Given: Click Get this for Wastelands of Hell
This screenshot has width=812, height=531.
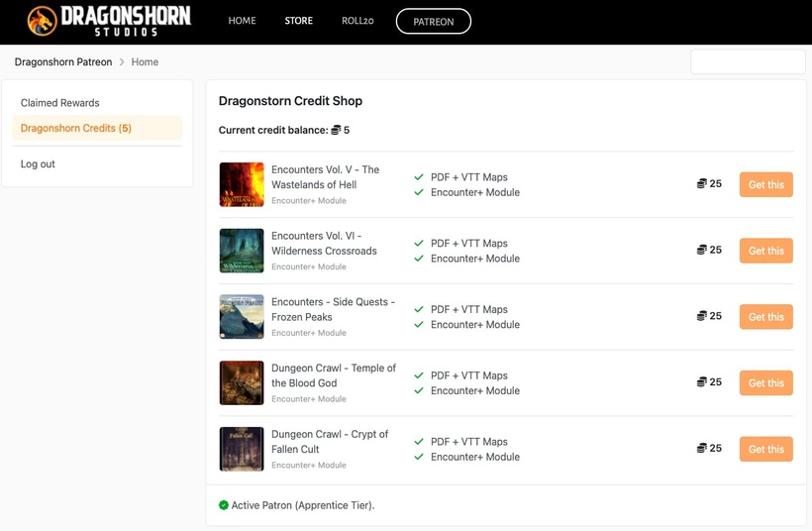Looking at the screenshot, I should pos(765,184).
